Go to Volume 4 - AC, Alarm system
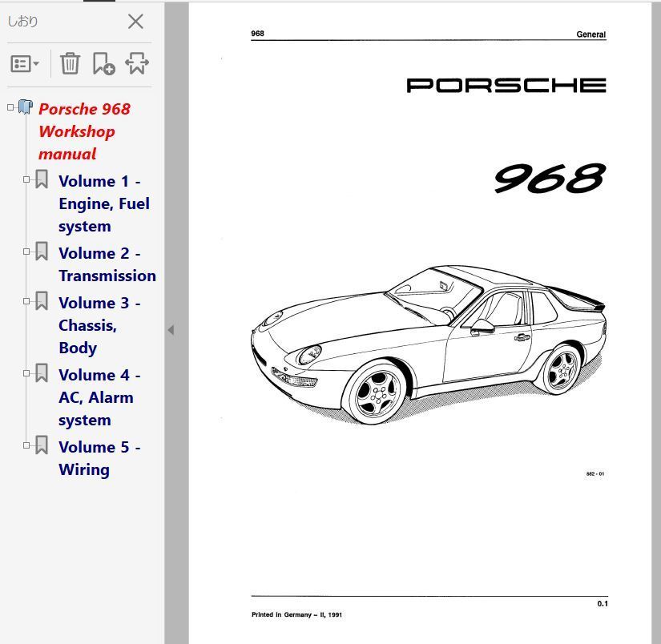The width and height of the screenshot is (661, 644). 99,397
